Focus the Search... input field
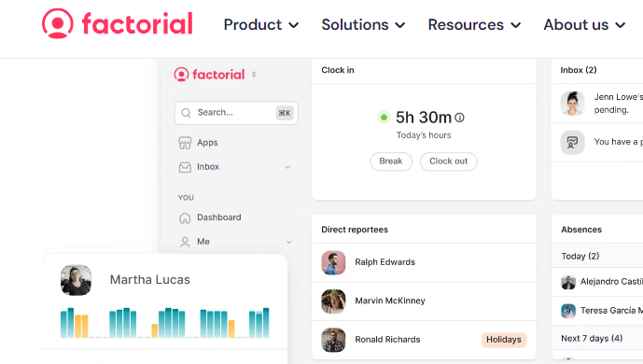Image resolution: width=643 pixels, height=364 pixels. (236, 113)
